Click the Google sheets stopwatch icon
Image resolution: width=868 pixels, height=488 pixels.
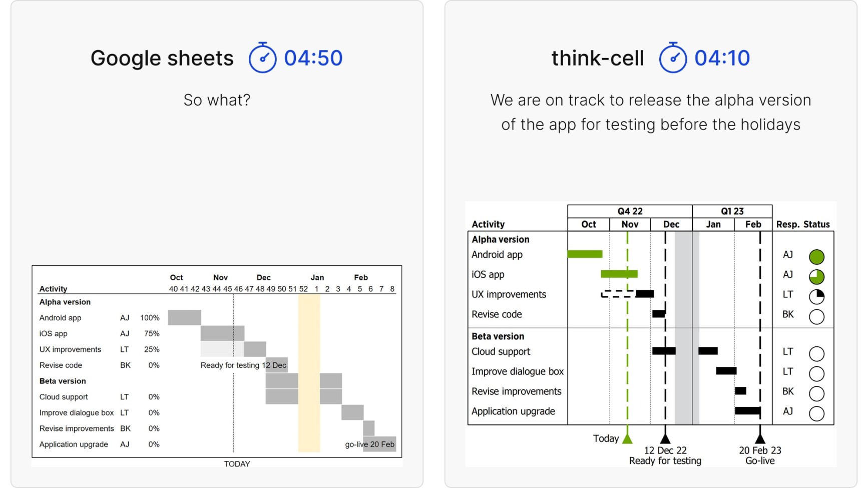click(x=263, y=58)
